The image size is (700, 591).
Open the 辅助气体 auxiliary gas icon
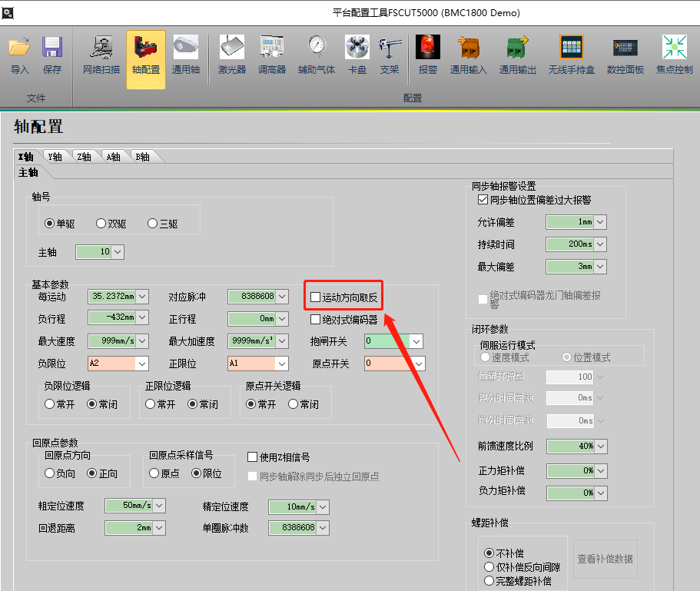[317, 48]
